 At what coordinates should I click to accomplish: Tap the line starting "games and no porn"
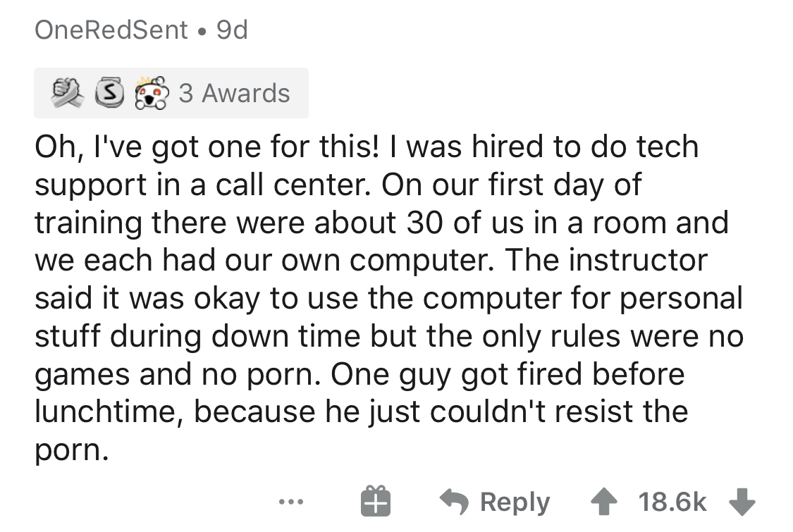point(359,373)
